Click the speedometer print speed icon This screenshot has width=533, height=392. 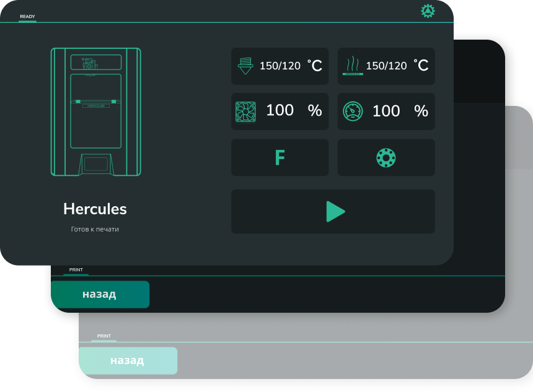click(353, 111)
